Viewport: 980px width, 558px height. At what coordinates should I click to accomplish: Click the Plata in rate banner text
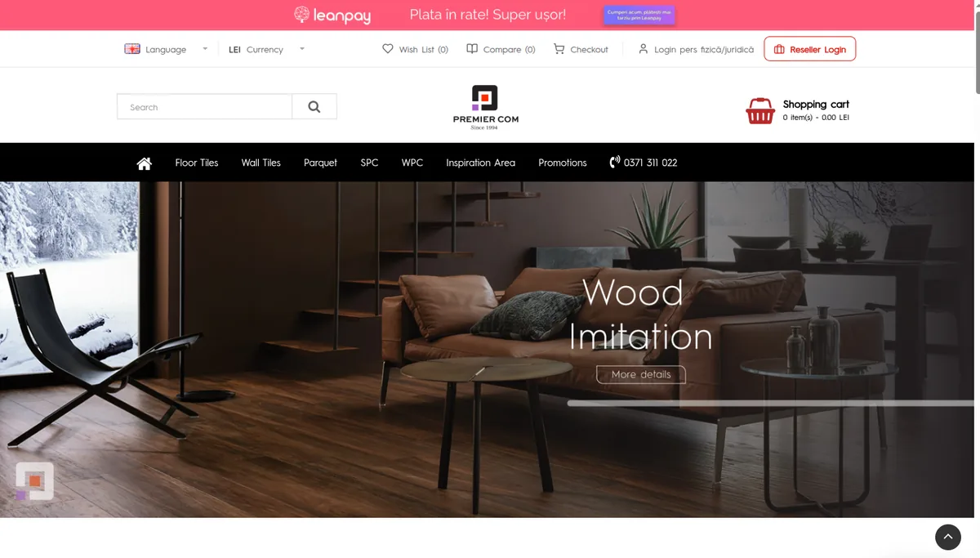(488, 15)
